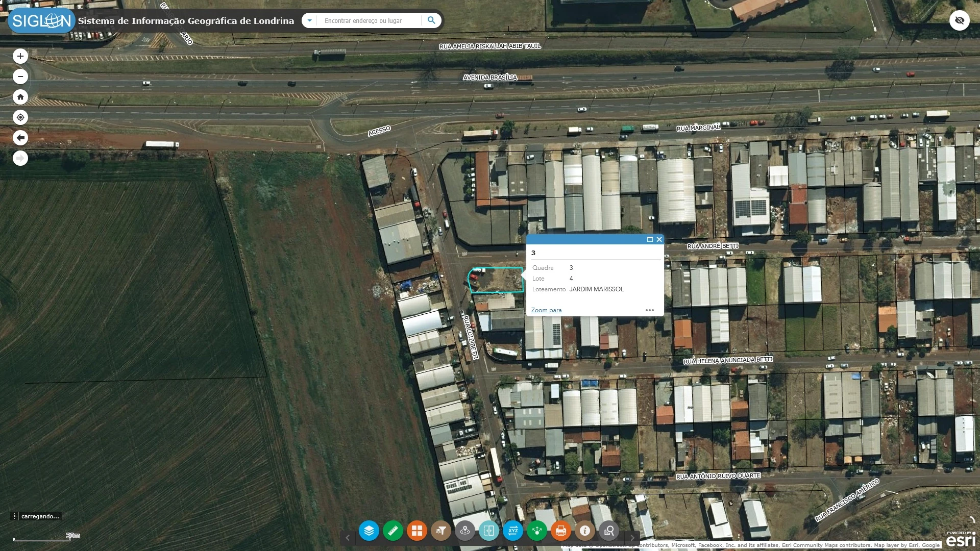Activate the measurement ruler tool
Image resolution: width=980 pixels, height=551 pixels.
393,531
